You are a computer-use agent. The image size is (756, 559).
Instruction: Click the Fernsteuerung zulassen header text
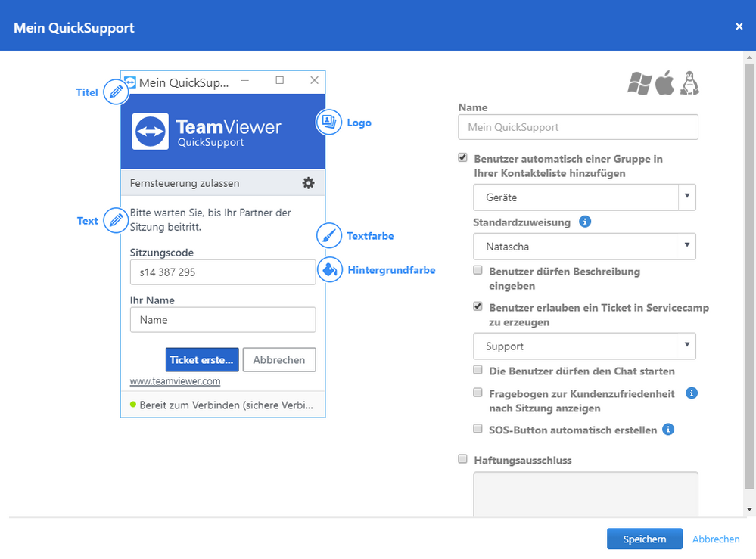pyautogui.click(x=185, y=183)
